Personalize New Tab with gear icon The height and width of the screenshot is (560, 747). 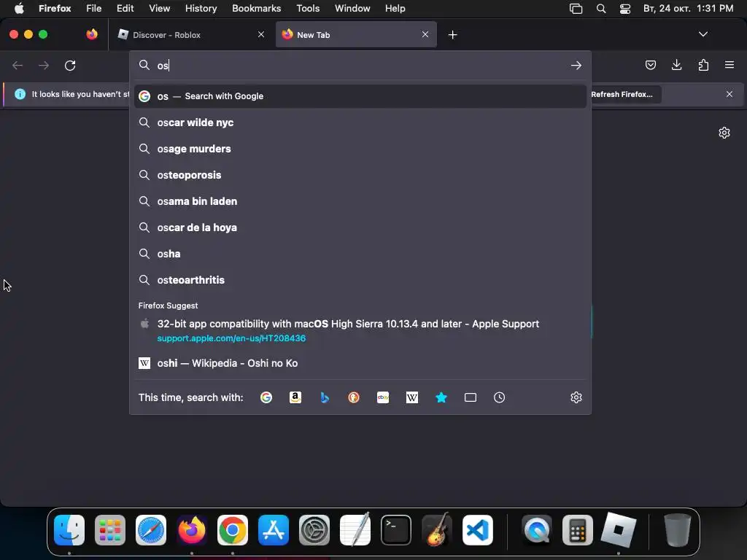(724, 133)
